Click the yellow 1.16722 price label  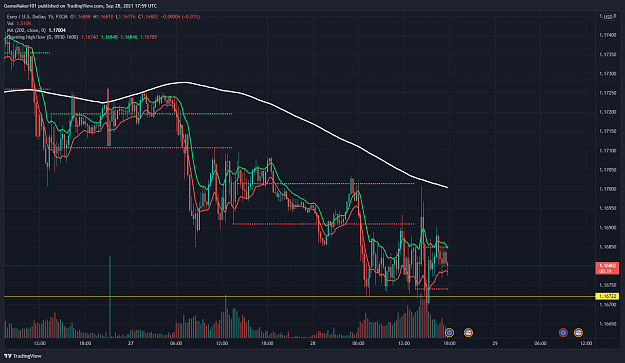pyautogui.click(x=607, y=296)
